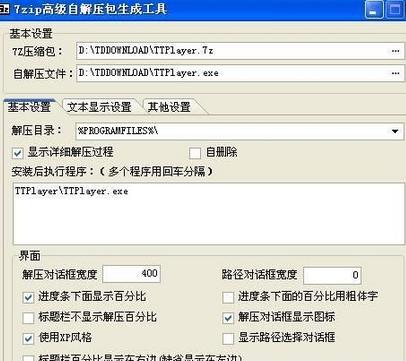Enable 显示路径选择对话框 checkbox

click(x=228, y=339)
